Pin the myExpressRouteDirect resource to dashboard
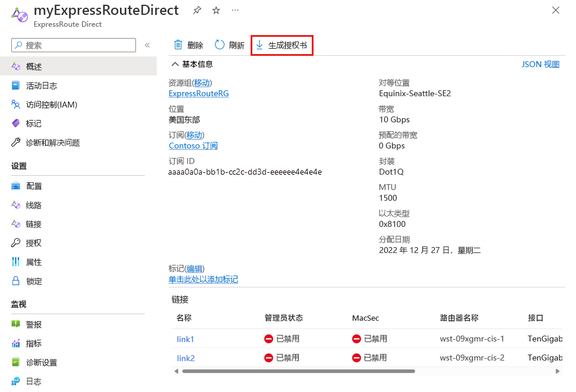 pyautogui.click(x=197, y=11)
